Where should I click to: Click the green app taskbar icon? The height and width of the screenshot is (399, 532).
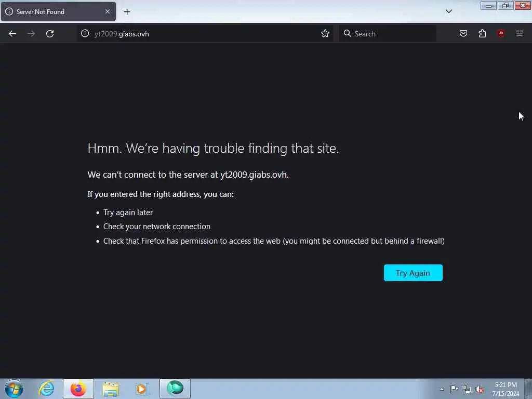[x=175, y=389]
